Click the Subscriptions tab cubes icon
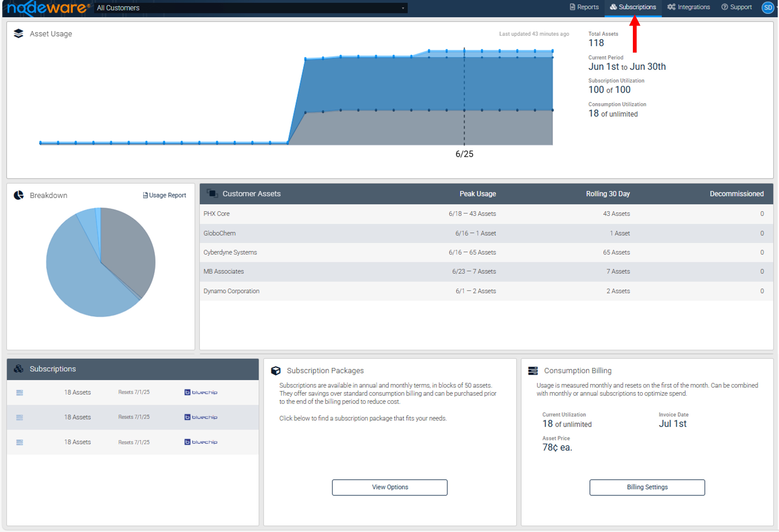The image size is (779, 532). click(613, 7)
